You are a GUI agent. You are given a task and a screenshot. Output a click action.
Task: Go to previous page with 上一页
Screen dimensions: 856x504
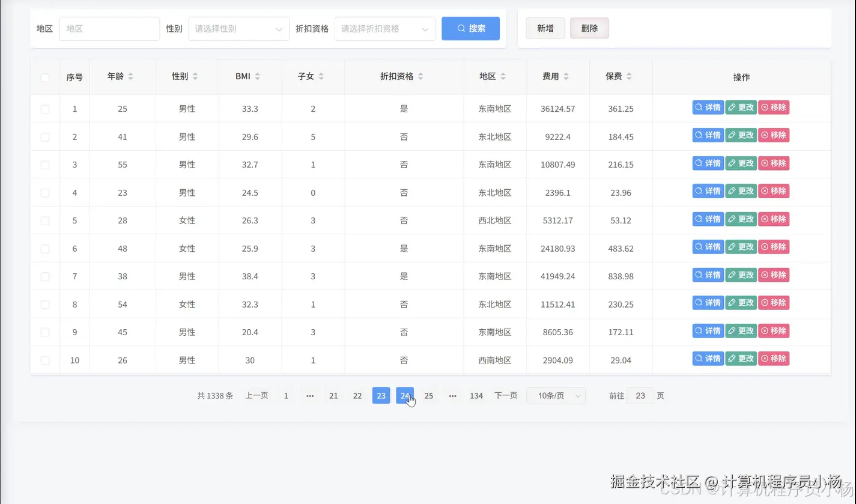pos(256,396)
